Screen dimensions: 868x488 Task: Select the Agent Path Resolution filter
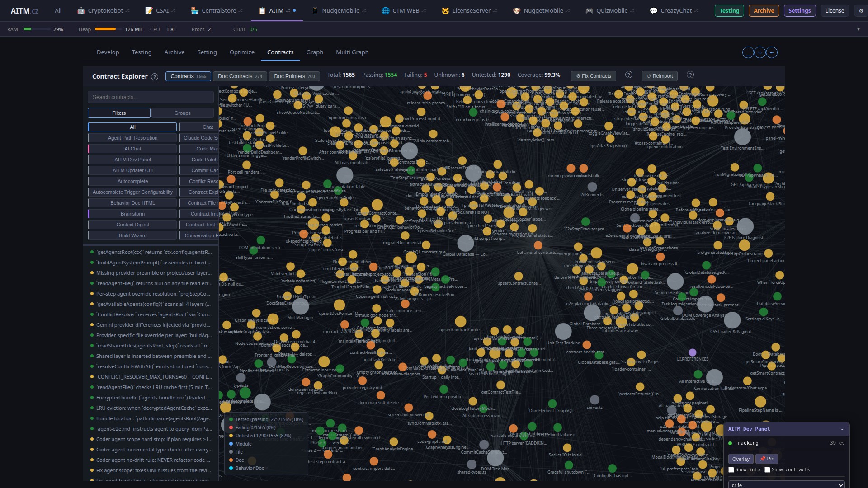[132, 138]
